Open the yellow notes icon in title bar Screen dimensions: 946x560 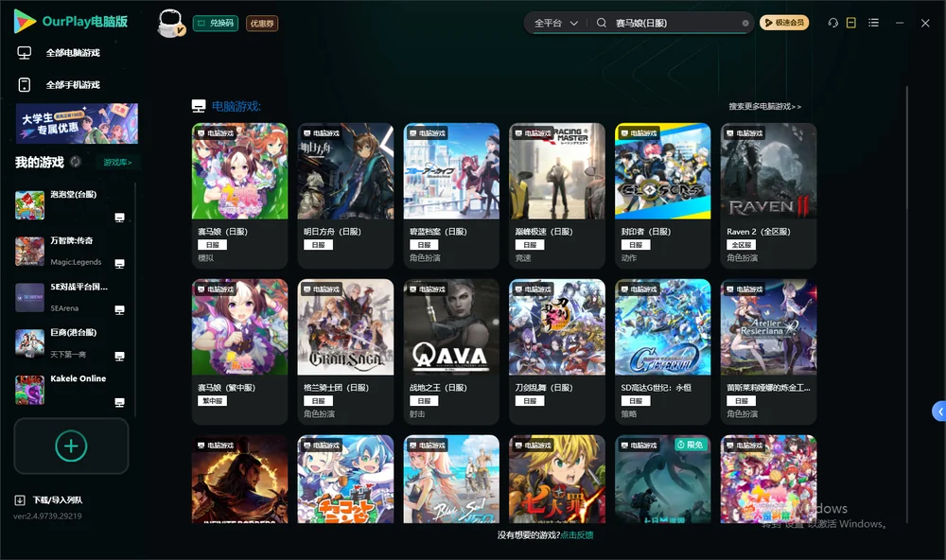pyautogui.click(x=851, y=23)
